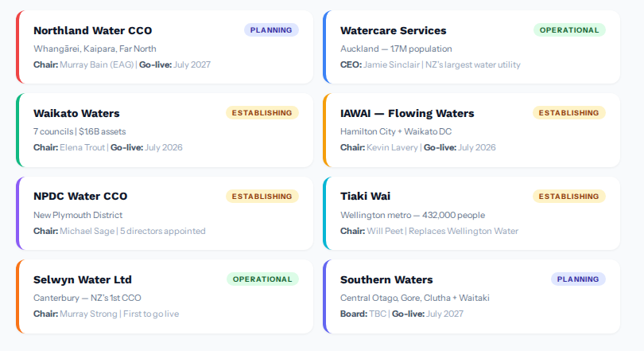This screenshot has width=644, height=351.
Task: Click ESTABLISHING badge on IAWAI — Flowing Waters
Action: pyautogui.click(x=568, y=113)
